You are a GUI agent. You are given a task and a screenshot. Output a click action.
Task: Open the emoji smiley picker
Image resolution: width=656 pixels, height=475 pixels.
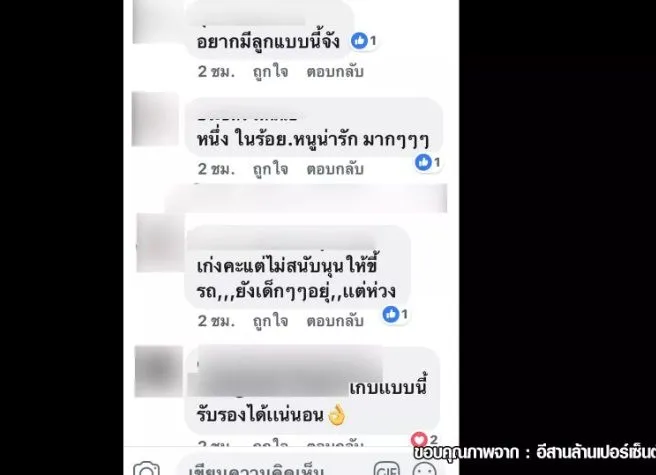(425, 469)
